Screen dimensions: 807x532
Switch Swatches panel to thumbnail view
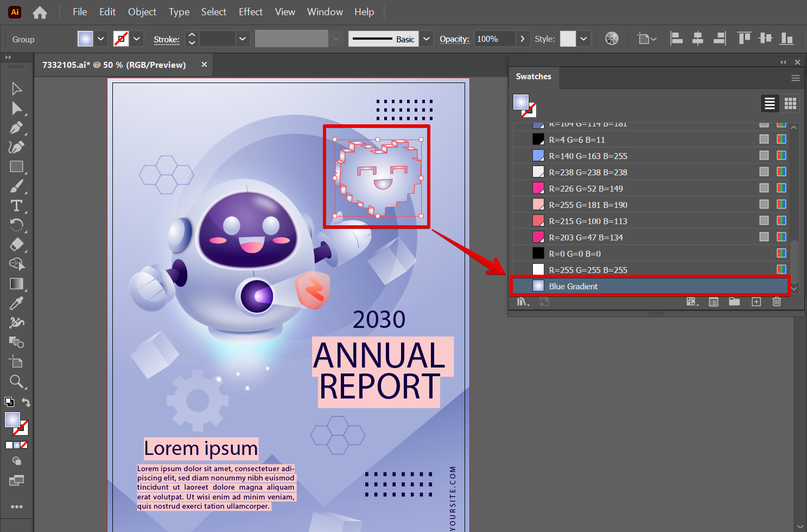coord(790,103)
